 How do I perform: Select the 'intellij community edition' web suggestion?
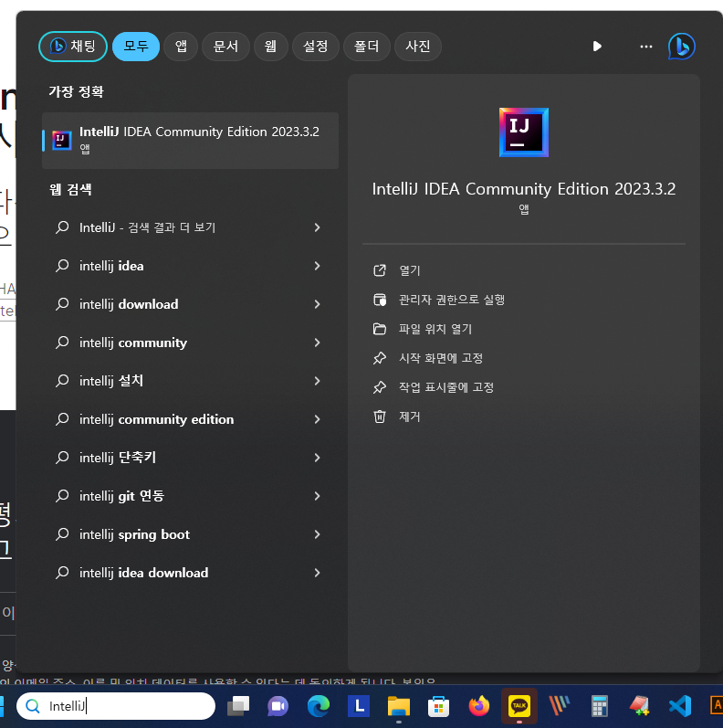click(x=190, y=419)
